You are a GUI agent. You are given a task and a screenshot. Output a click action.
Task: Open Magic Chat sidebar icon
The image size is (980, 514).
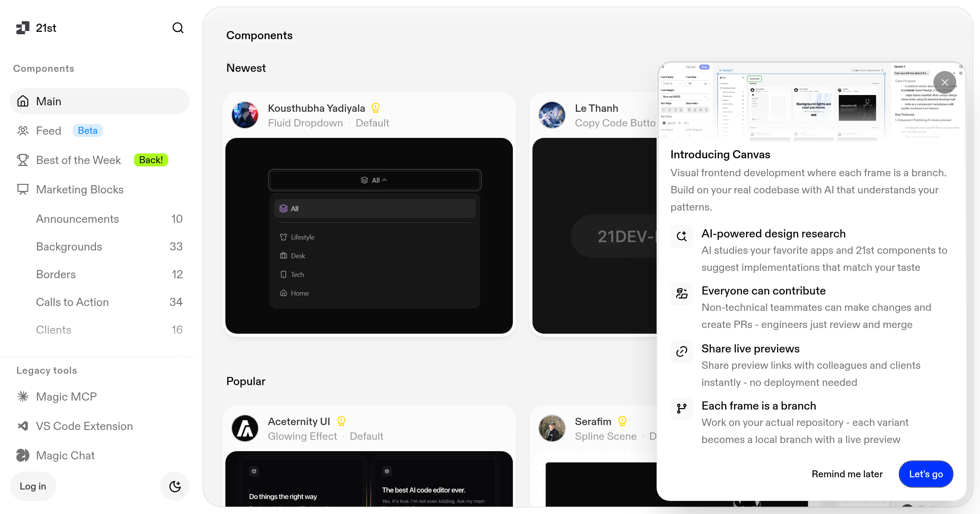click(x=23, y=455)
